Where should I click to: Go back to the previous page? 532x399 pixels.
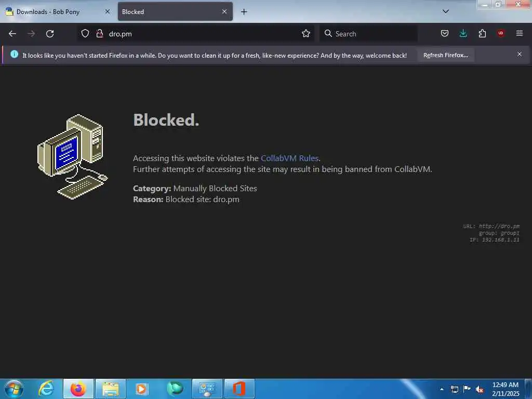tap(12, 34)
